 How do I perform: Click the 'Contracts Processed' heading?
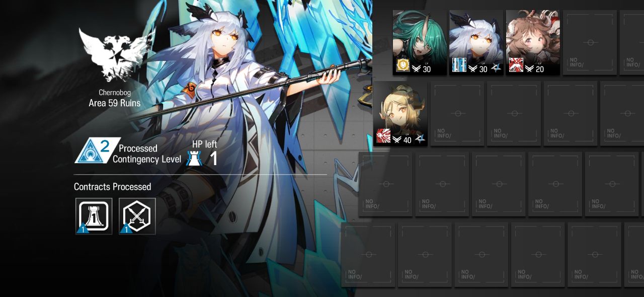(x=112, y=187)
